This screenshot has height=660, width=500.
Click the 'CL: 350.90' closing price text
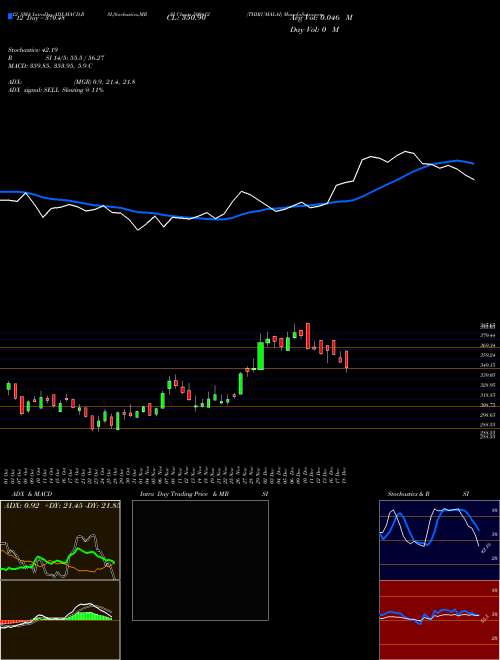coord(186,18)
